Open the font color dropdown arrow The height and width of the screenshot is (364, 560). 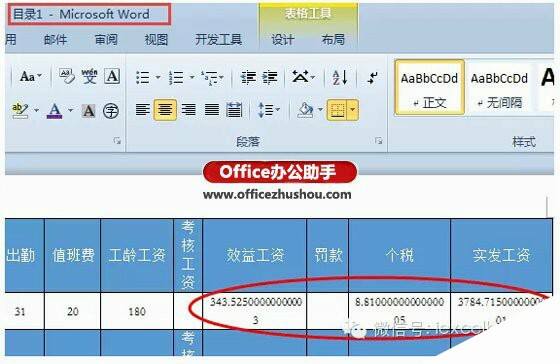70,111
